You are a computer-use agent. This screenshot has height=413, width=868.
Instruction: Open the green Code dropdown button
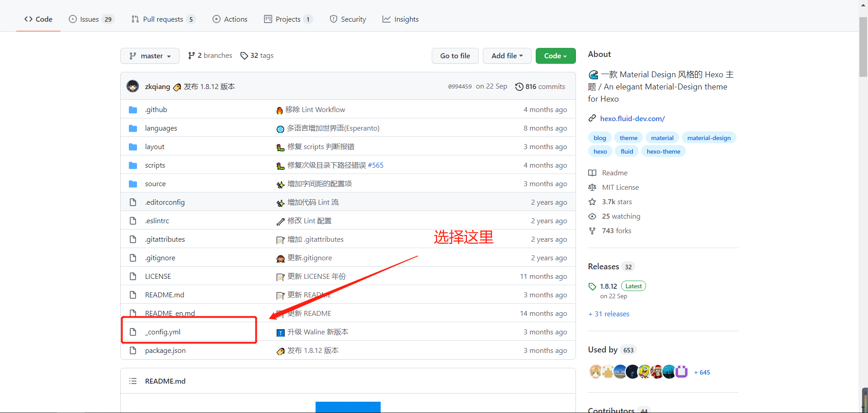[x=556, y=56]
